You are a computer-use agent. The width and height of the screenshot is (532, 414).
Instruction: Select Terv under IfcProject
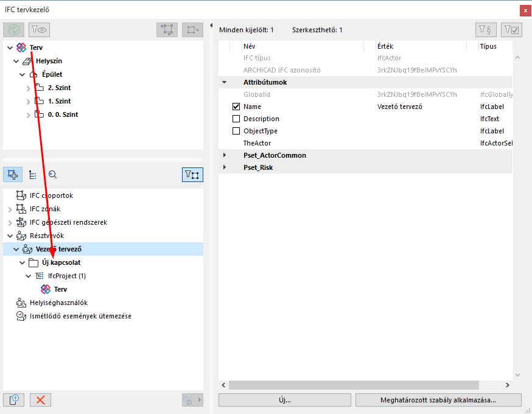[x=60, y=289]
